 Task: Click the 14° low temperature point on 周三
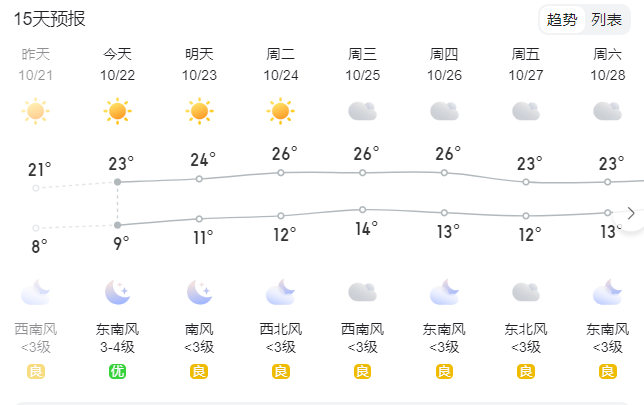[362, 210]
